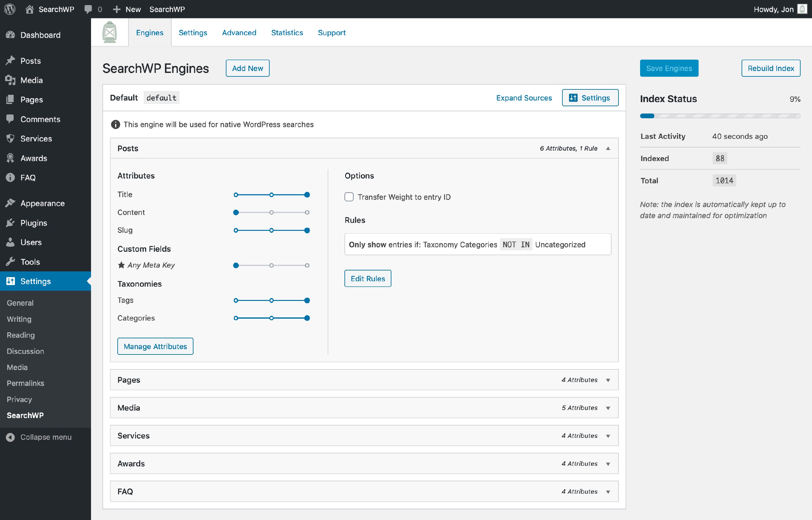Click the Services shield icon
This screenshot has width=812, height=520.
10,139
